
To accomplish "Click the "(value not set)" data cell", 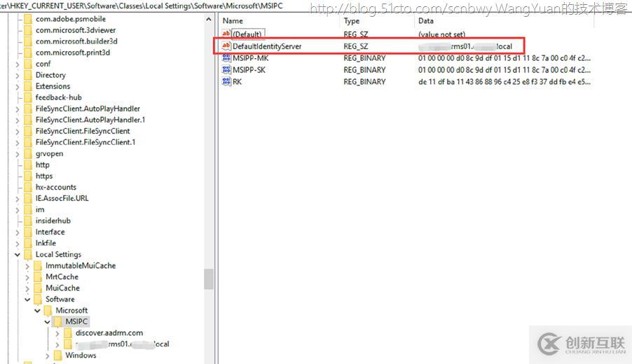I will (x=441, y=34).
